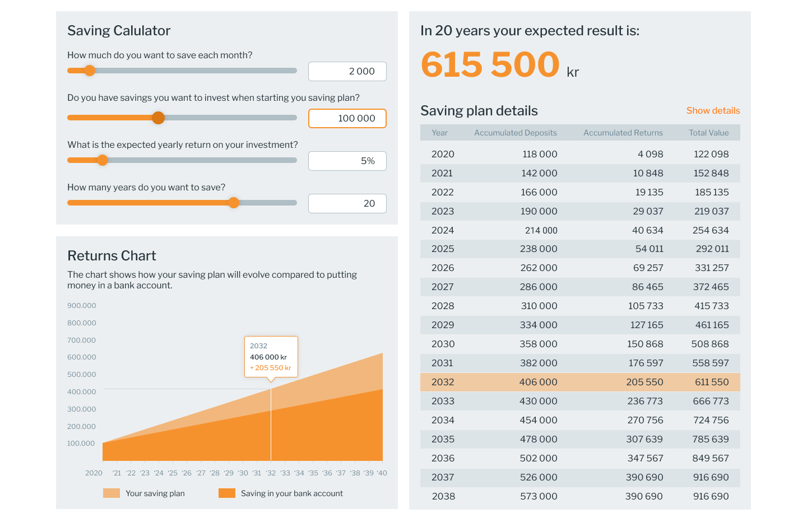Click the Total Value column header

click(708, 133)
